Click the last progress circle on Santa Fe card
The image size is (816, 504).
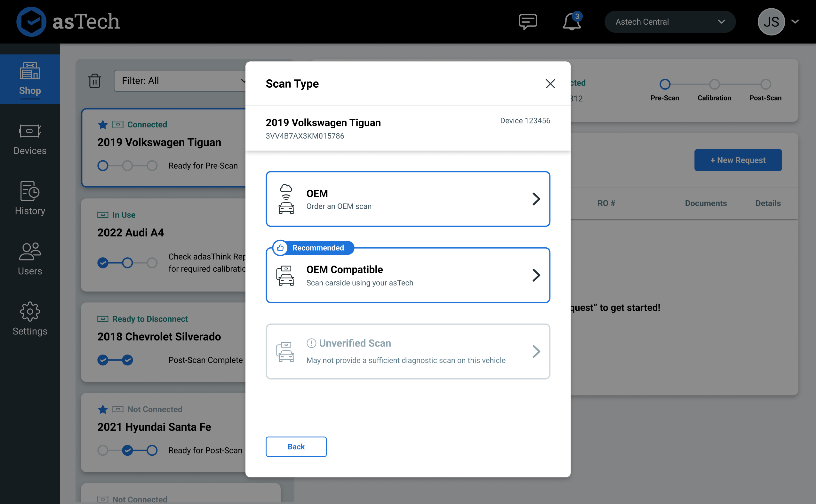(152, 450)
